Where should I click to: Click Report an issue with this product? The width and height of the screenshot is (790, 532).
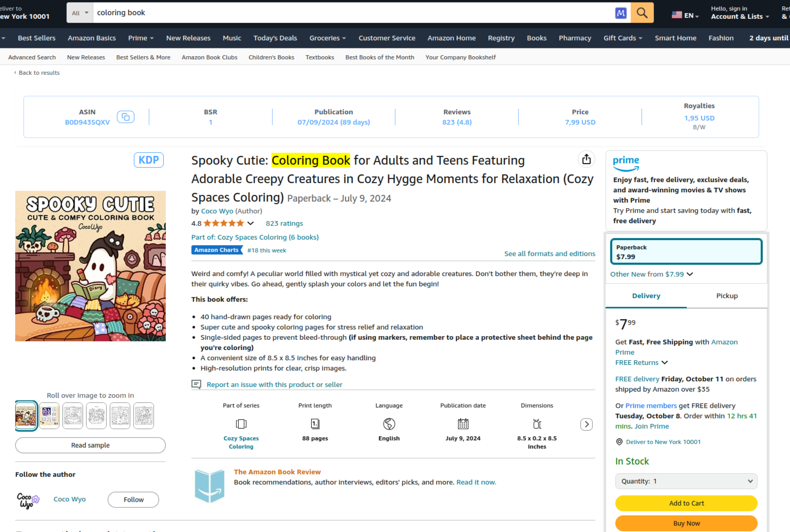274,385
